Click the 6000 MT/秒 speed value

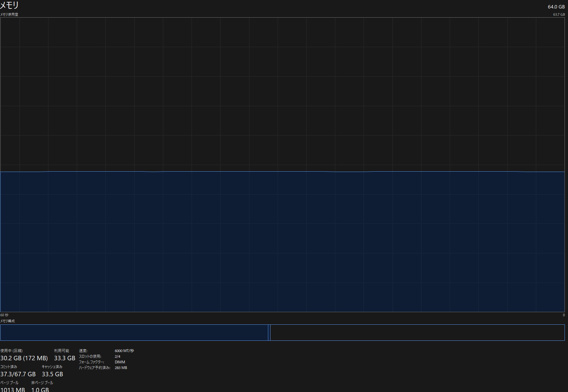pos(124,351)
